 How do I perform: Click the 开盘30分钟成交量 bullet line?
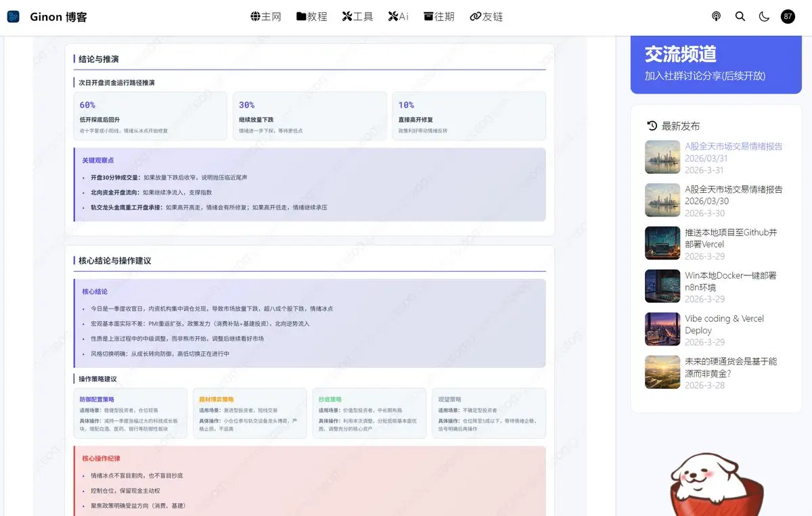[x=168, y=177]
